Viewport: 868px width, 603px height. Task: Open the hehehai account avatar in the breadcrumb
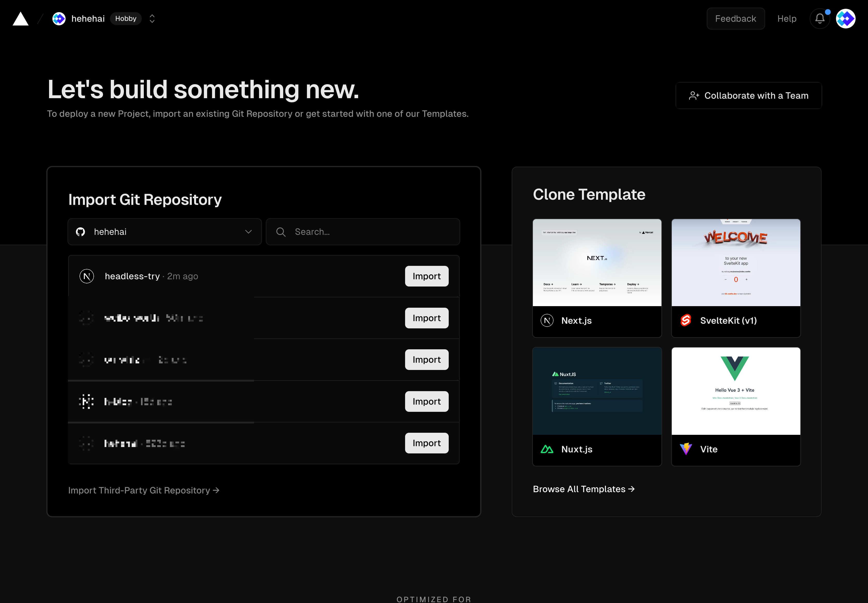(x=59, y=19)
